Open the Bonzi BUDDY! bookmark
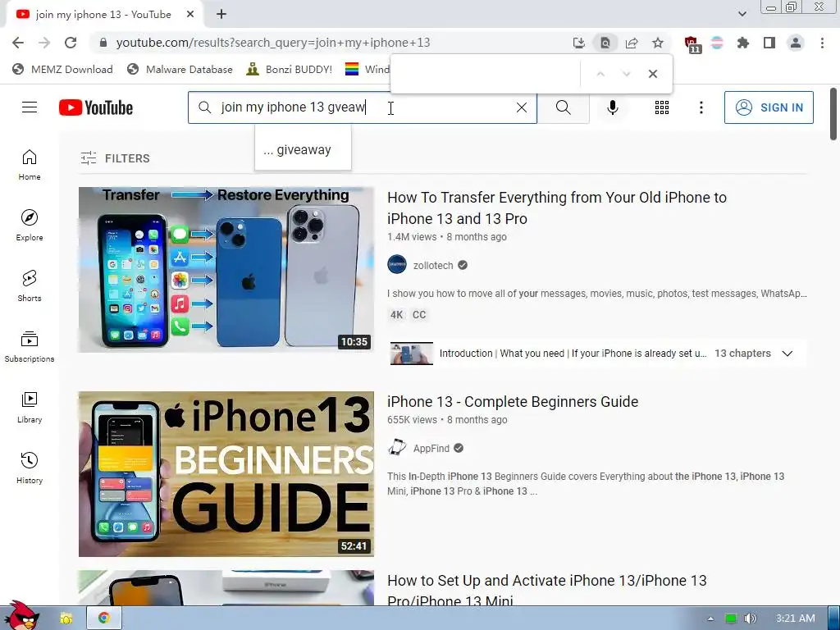 pyautogui.click(x=290, y=69)
